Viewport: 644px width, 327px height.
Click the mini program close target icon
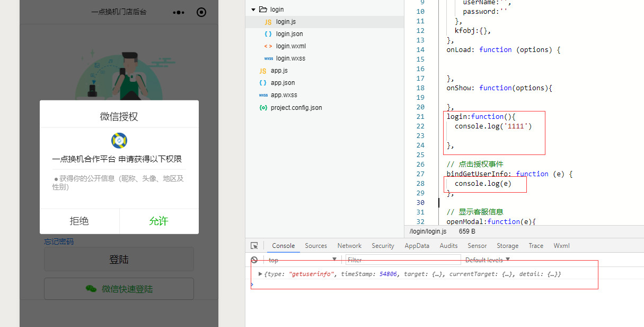point(201,12)
